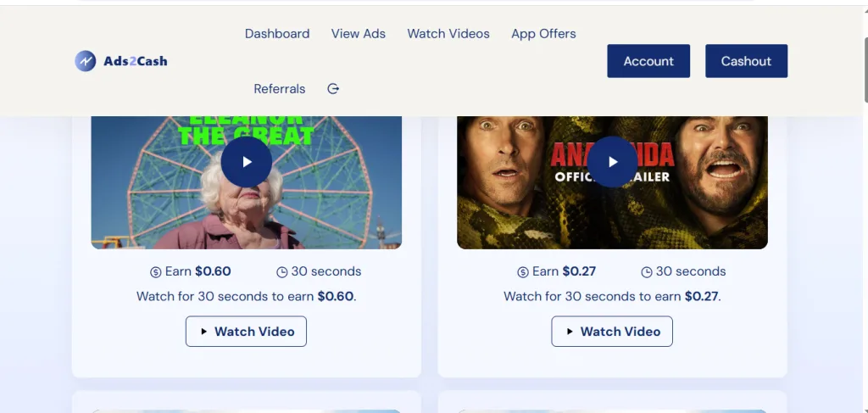
Task: Click the Ads2Cash round logo icon
Action: point(86,61)
